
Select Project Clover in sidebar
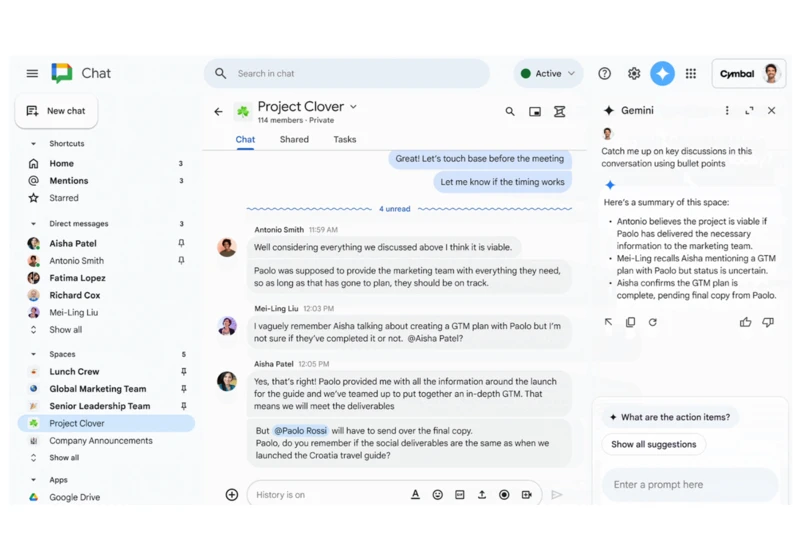click(106, 423)
